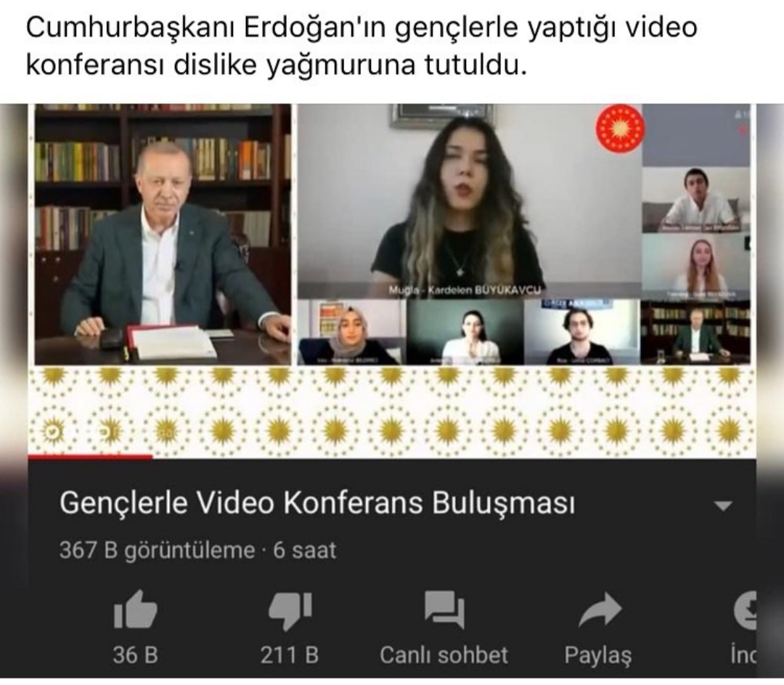
Task: Tap the thumbs-up like icon
Action: point(135,609)
